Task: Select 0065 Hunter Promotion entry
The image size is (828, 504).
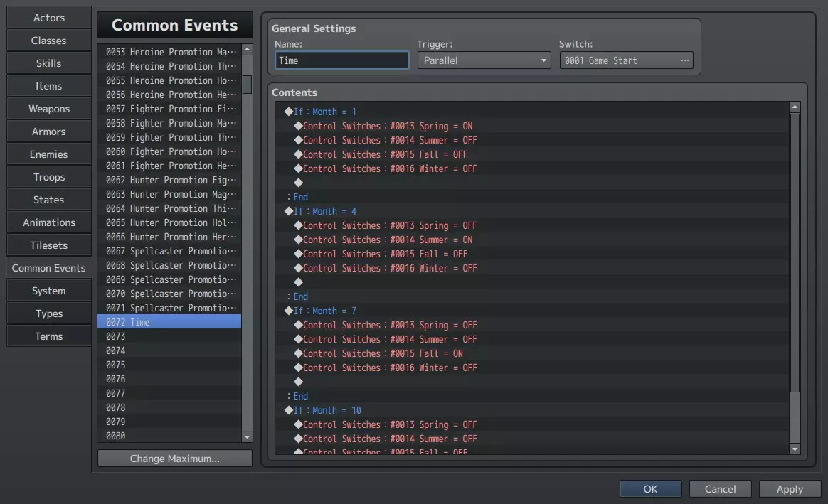Action: pos(169,222)
